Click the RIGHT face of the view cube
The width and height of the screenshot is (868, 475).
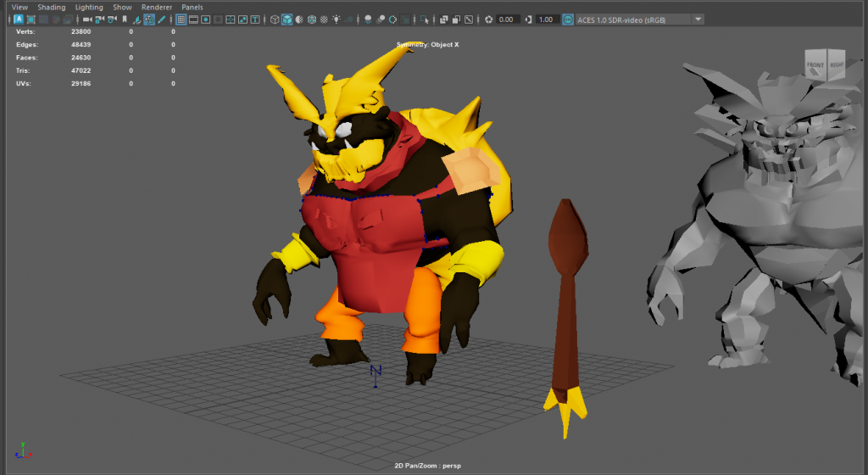point(837,64)
